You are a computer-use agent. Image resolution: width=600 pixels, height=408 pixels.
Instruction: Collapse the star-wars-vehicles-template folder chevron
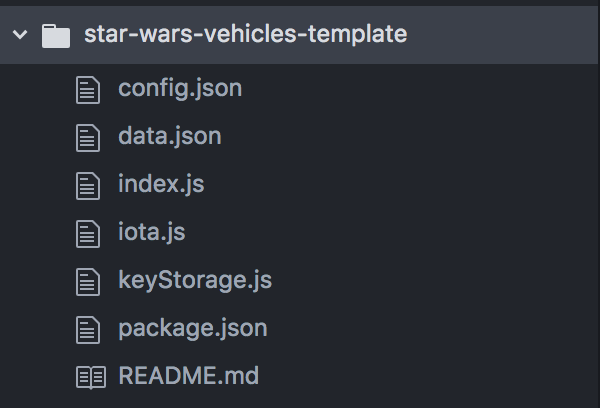20,35
